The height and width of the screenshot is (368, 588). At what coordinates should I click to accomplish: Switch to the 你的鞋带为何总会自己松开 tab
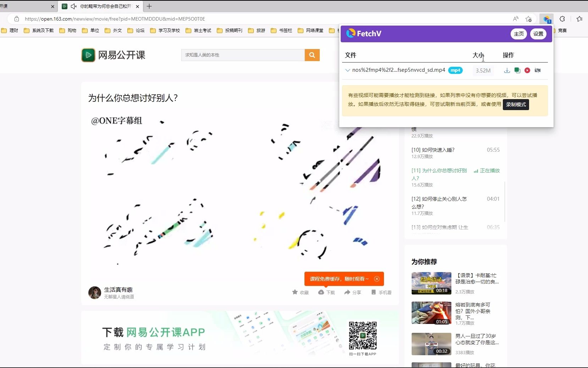(x=100, y=6)
